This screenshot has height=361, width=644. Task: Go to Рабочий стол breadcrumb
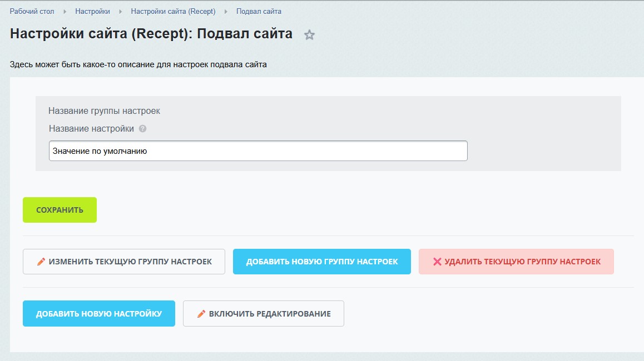pyautogui.click(x=32, y=11)
